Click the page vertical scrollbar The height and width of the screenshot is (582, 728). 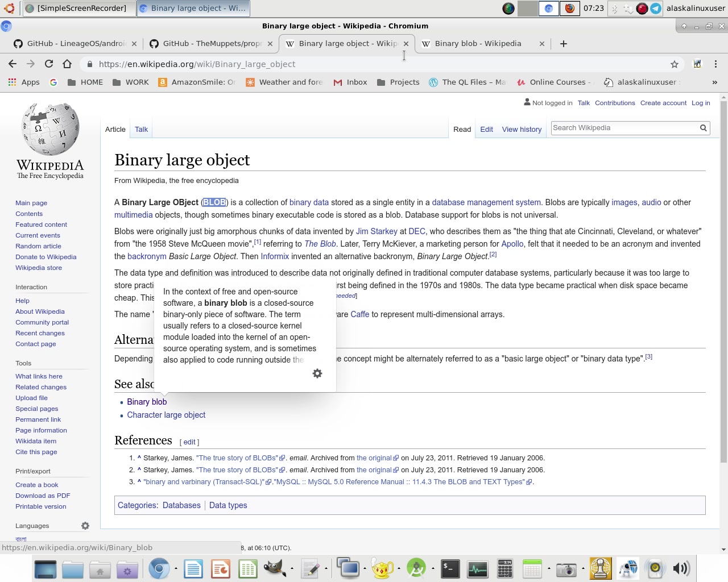click(723, 281)
